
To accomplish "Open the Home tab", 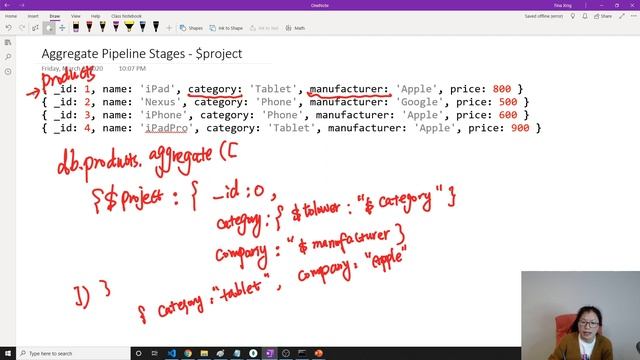I will point(11,16).
